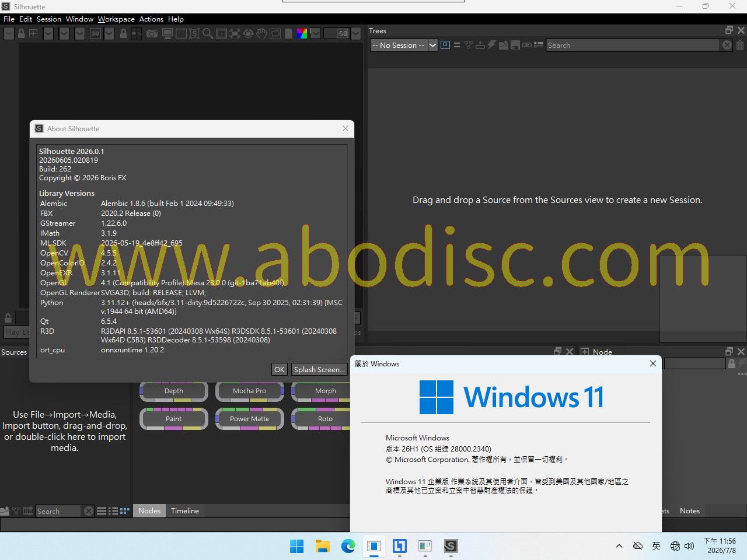Open the dropdown right of the RGB channels icon

(x=315, y=34)
